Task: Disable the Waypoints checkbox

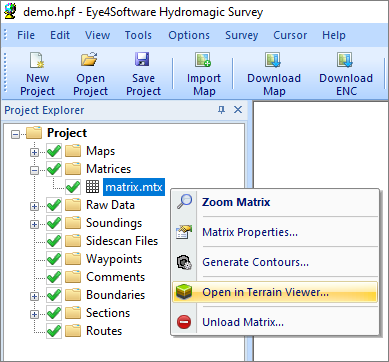Action: [54, 259]
